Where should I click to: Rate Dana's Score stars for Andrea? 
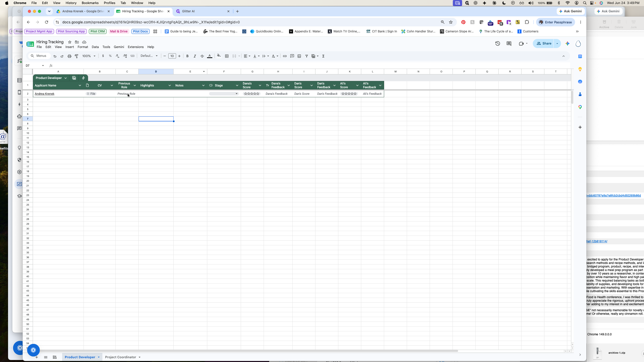[252, 94]
